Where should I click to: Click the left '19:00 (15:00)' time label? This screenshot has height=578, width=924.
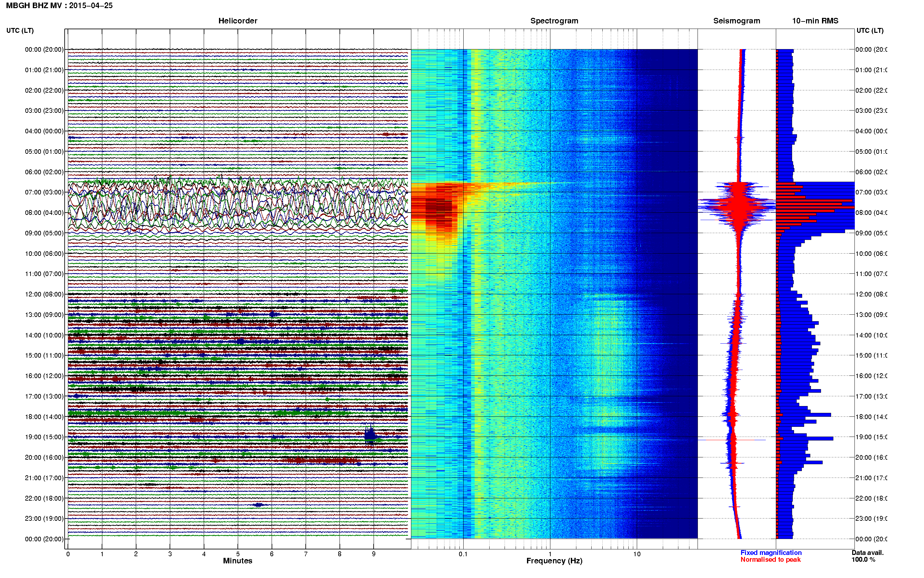pos(44,437)
